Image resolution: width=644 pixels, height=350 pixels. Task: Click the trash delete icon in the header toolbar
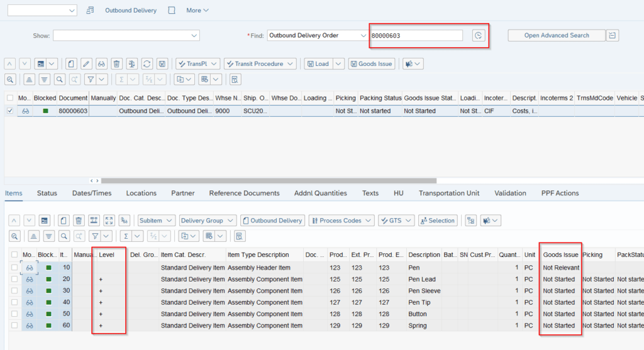tap(116, 64)
